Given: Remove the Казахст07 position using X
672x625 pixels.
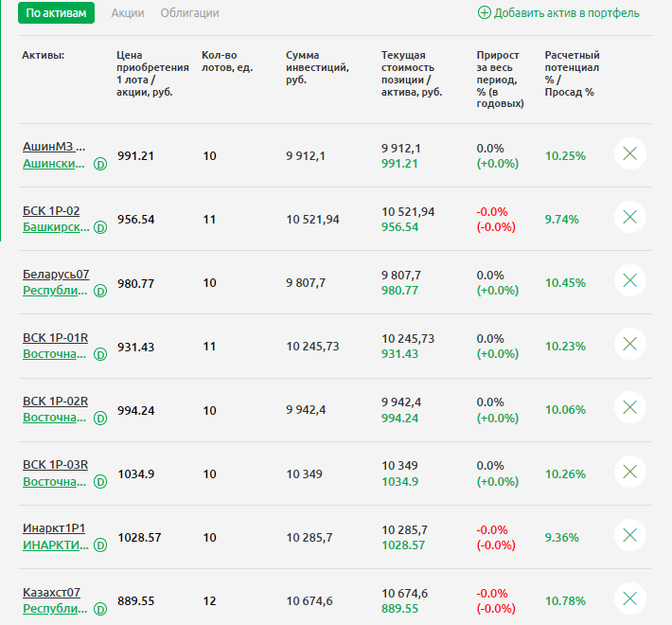Looking at the screenshot, I should 630,598.
